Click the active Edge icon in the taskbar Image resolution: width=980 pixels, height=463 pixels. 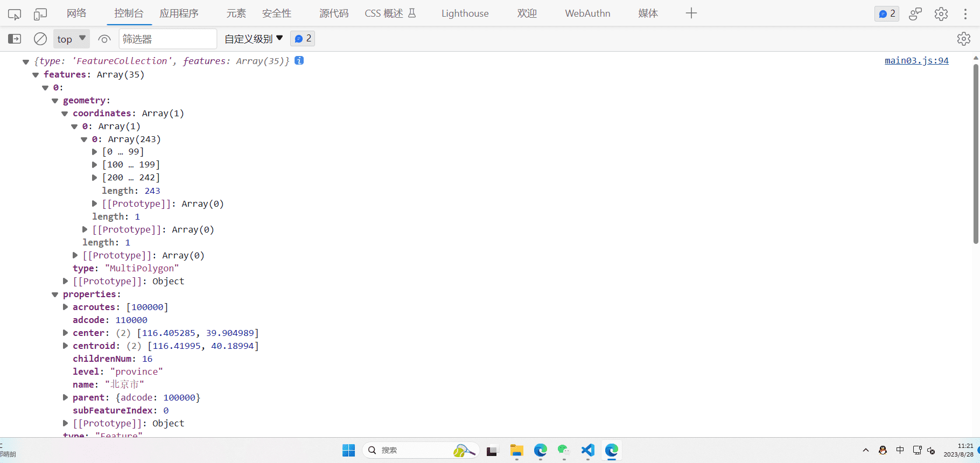tap(612, 450)
